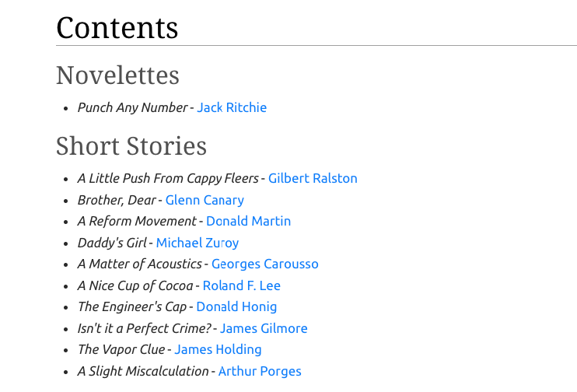Click the Punch Any Number title text

tap(132, 107)
